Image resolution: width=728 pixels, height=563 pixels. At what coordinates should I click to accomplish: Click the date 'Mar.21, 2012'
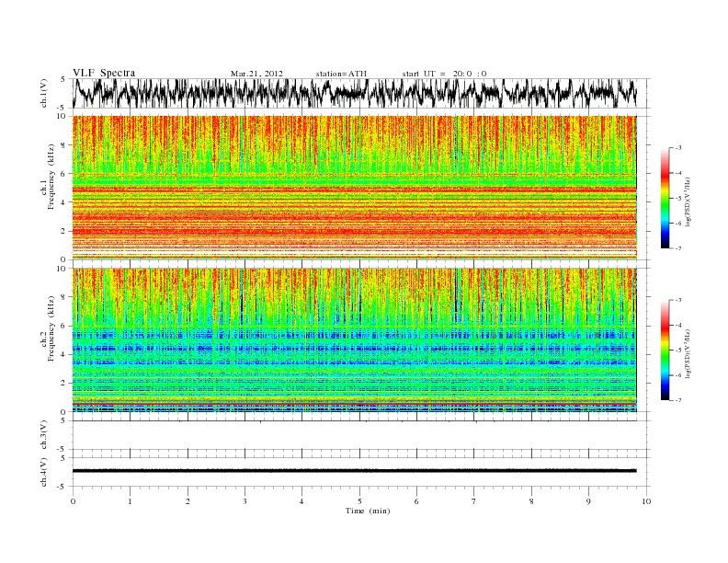click(x=256, y=74)
